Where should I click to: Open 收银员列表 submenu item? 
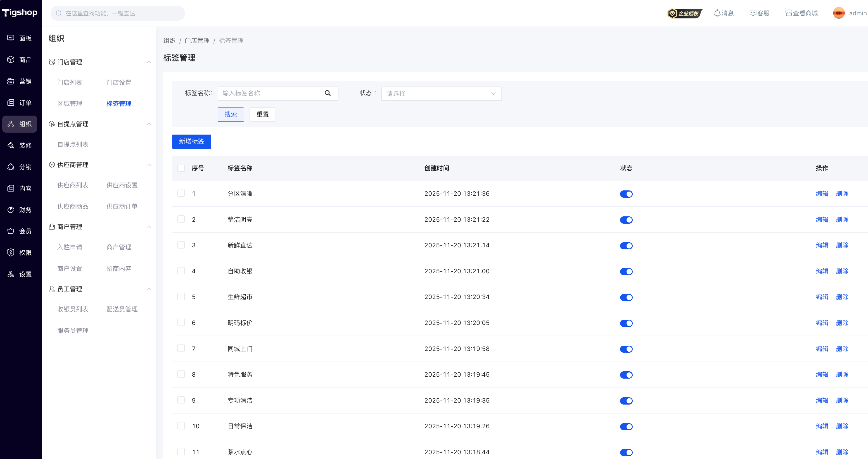73,309
